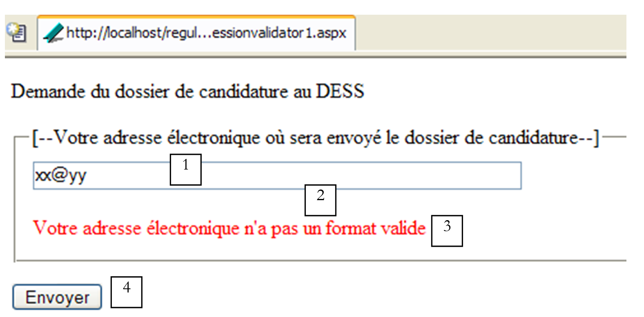Click the Quick Tabs icon left of the tab

(17, 33)
